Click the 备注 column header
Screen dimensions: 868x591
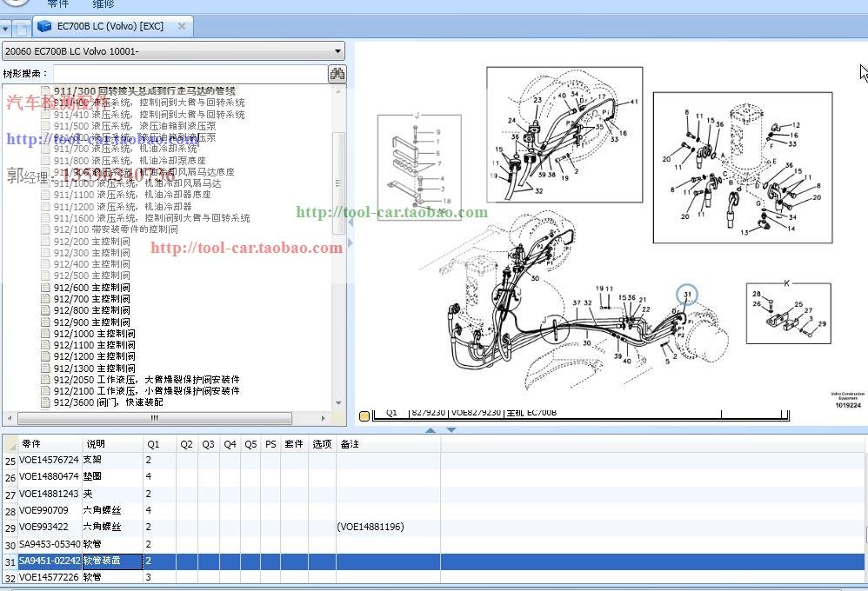point(388,444)
